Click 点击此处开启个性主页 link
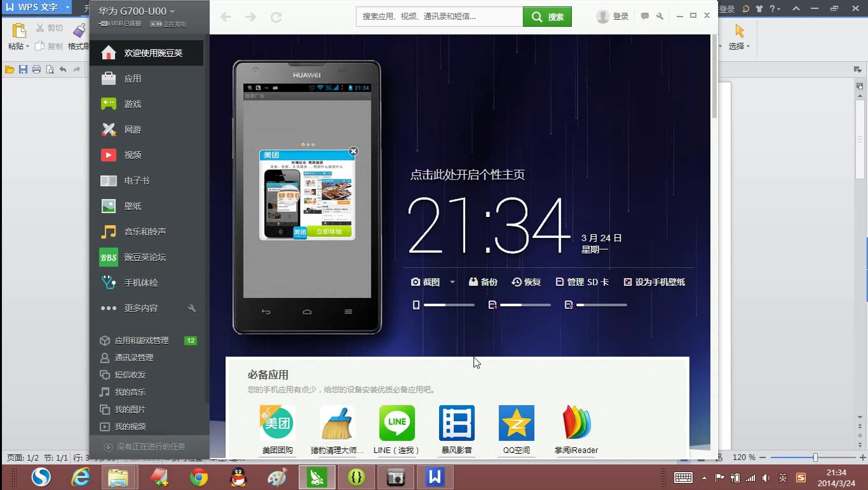This screenshot has height=490, width=868. click(467, 175)
